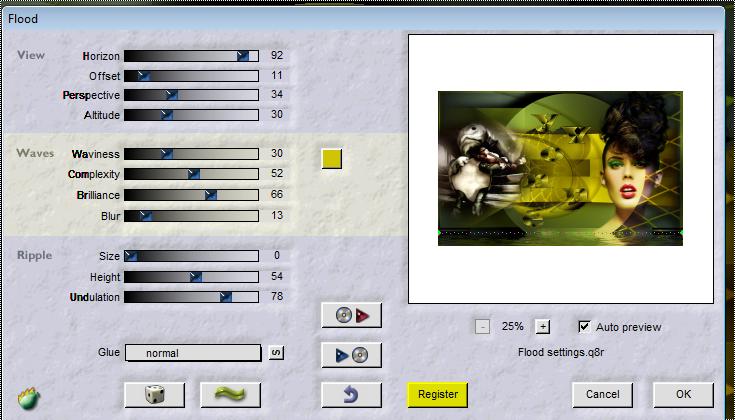This screenshot has width=735, height=420.
Task: Click the dice randomize button
Action: pos(155,395)
